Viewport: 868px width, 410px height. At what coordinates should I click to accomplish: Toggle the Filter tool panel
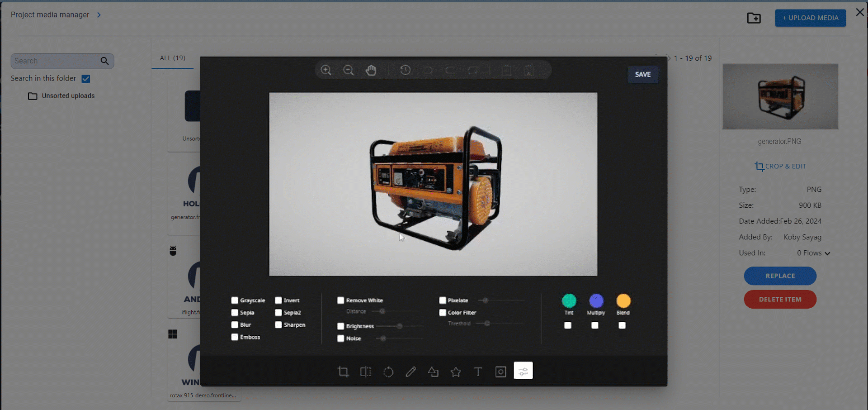(x=524, y=371)
